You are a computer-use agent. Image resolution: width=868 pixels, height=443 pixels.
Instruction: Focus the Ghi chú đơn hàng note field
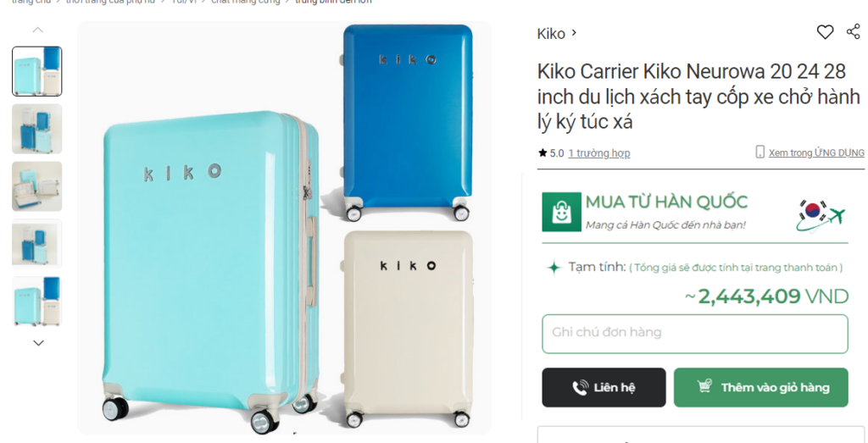[x=695, y=334]
